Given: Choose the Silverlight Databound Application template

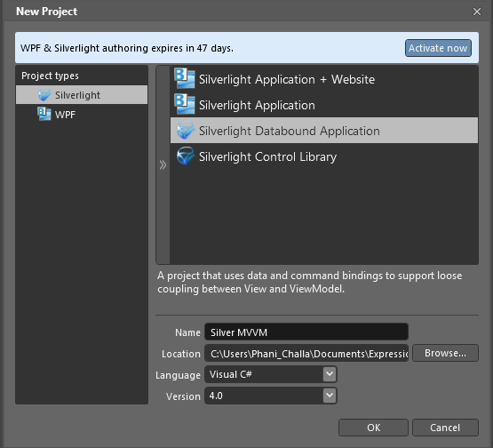Looking at the screenshot, I should 324,131.
